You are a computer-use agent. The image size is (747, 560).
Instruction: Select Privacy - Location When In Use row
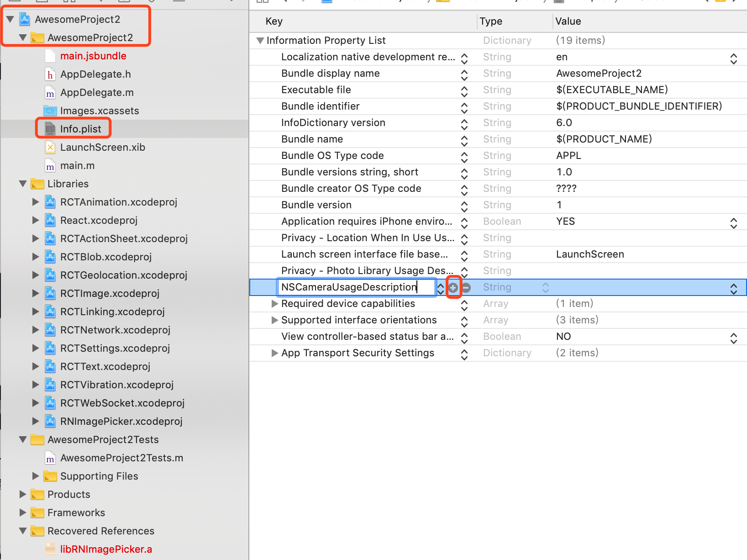498,238
